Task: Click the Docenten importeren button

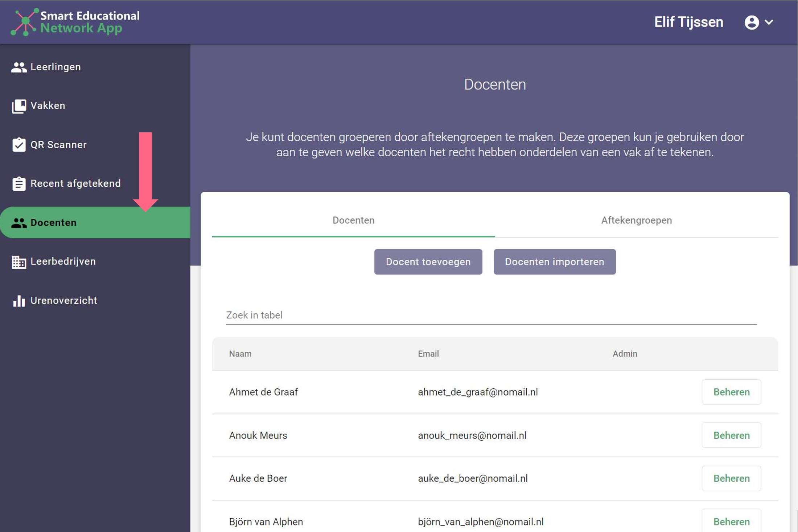Action: point(555,262)
